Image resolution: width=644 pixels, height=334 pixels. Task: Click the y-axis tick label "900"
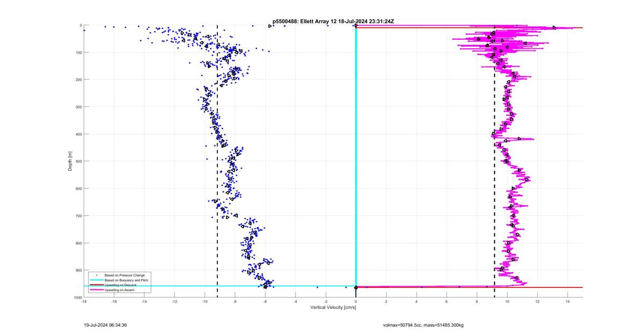78,270
